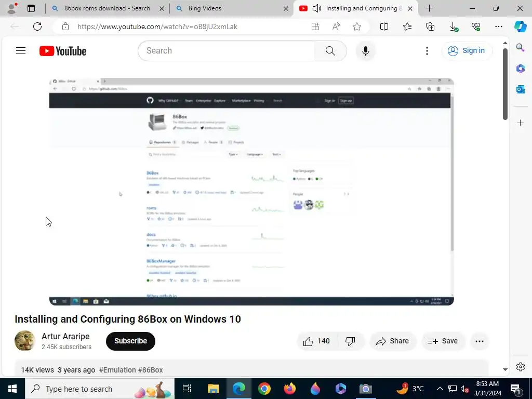Open Artur Araripe channel name link
The height and width of the screenshot is (399, 532).
pyautogui.click(x=65, y=336)
